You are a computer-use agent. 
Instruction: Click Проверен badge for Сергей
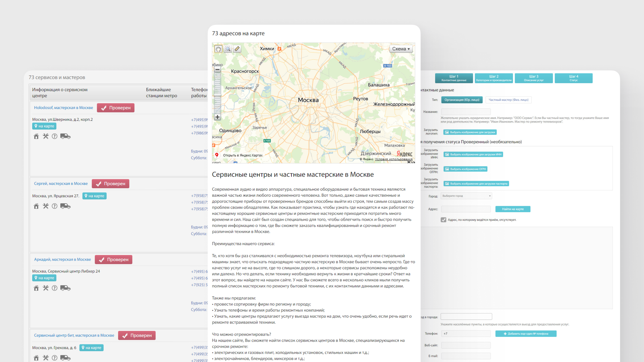[x=110, y=184]
